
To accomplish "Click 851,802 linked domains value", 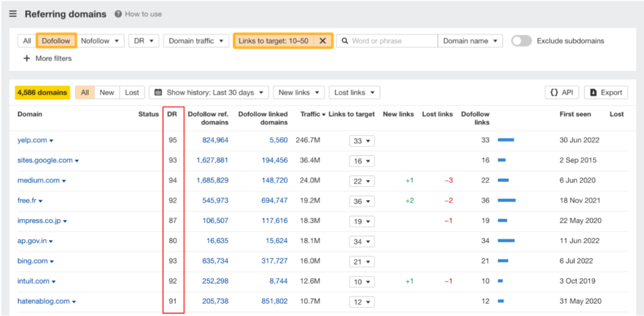I will point(275,301).
